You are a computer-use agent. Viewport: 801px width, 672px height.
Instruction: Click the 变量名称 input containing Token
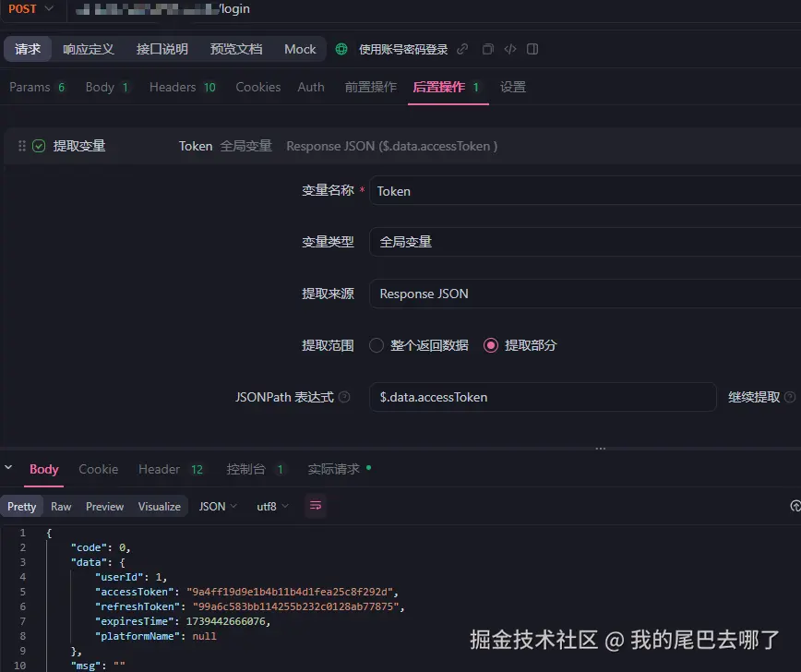[585, 190]
